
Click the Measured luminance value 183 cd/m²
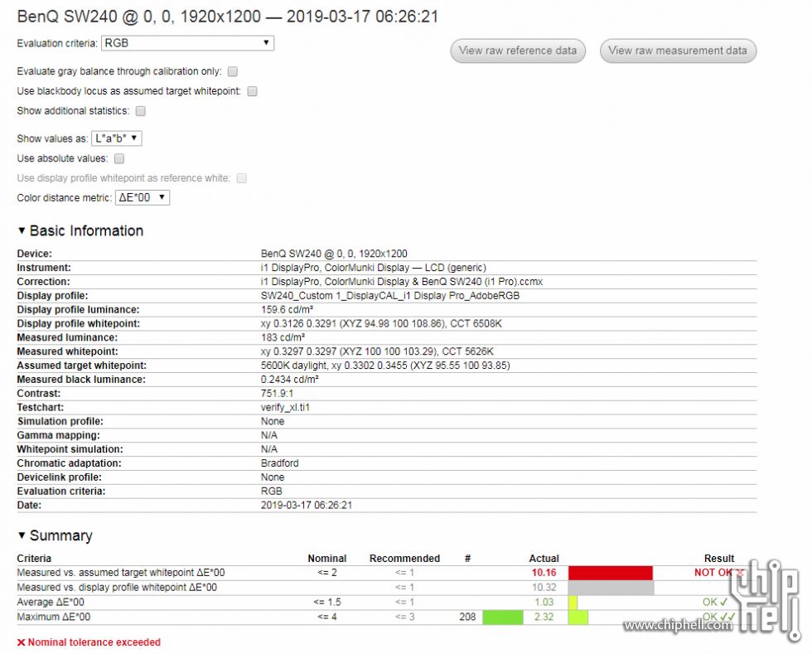[283, 338]
